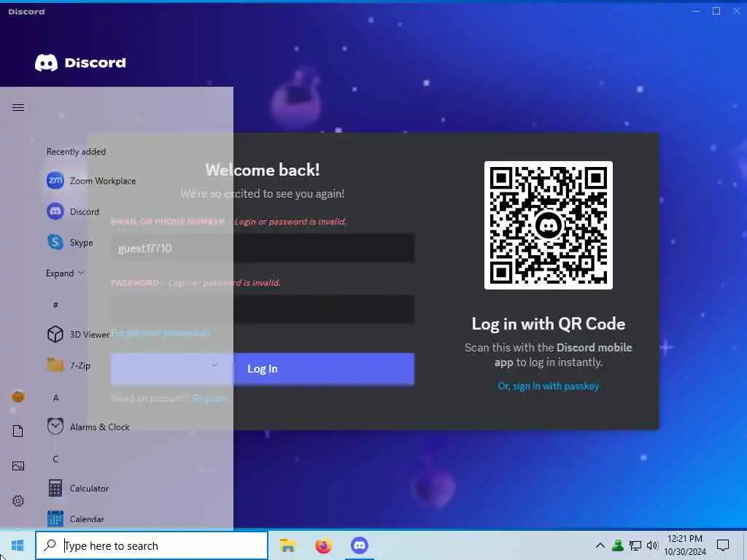Open Calendar app in Start menu
This screenshot has height=560, width=747.
point(76,518)
